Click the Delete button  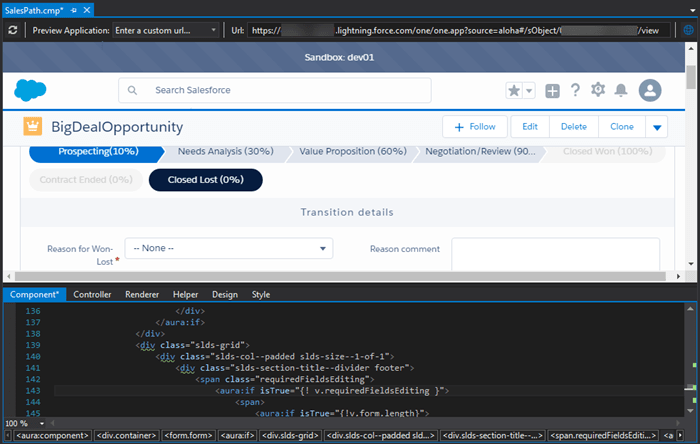pyautogui.click(x=574, y=127)
